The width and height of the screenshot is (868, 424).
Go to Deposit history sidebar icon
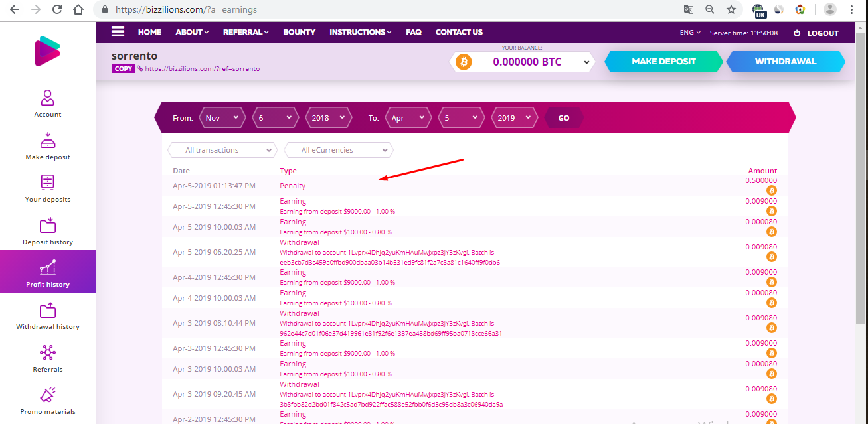point(47,226)
